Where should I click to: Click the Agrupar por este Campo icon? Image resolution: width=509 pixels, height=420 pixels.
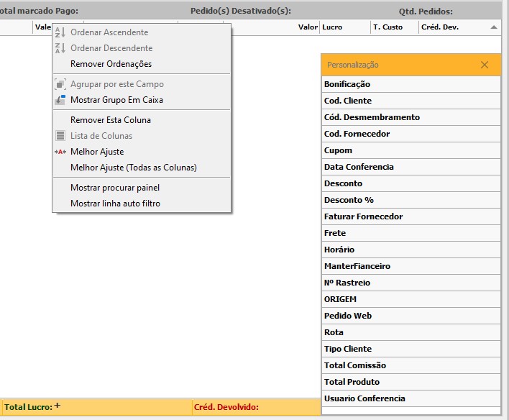60,84
